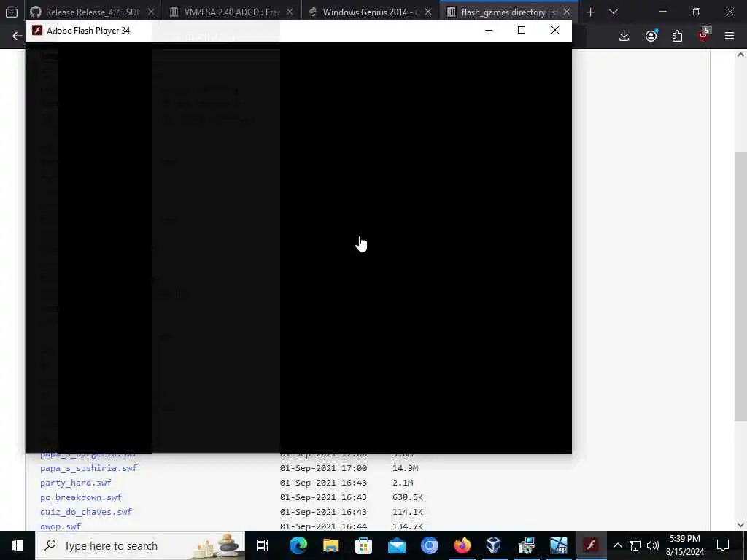
Task: Open Microsoft Store from the taskbar
Action: pos(363,545)
